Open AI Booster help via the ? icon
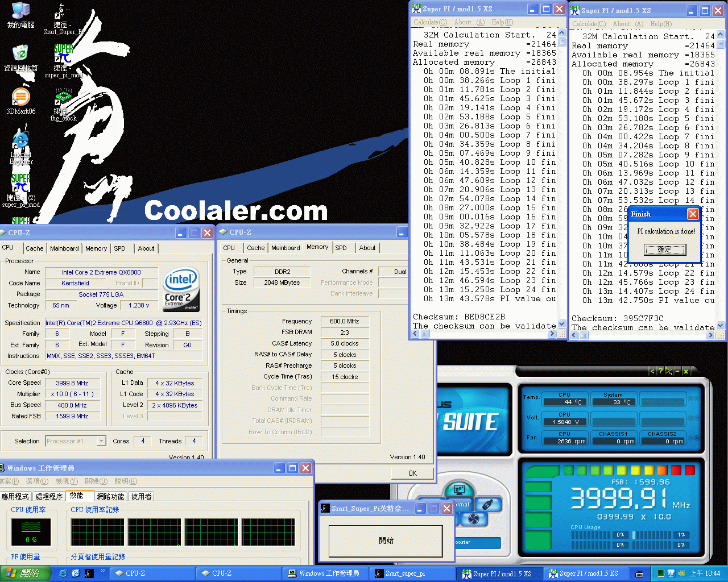The width and height of the screenshot is (728, 582). 661,371
